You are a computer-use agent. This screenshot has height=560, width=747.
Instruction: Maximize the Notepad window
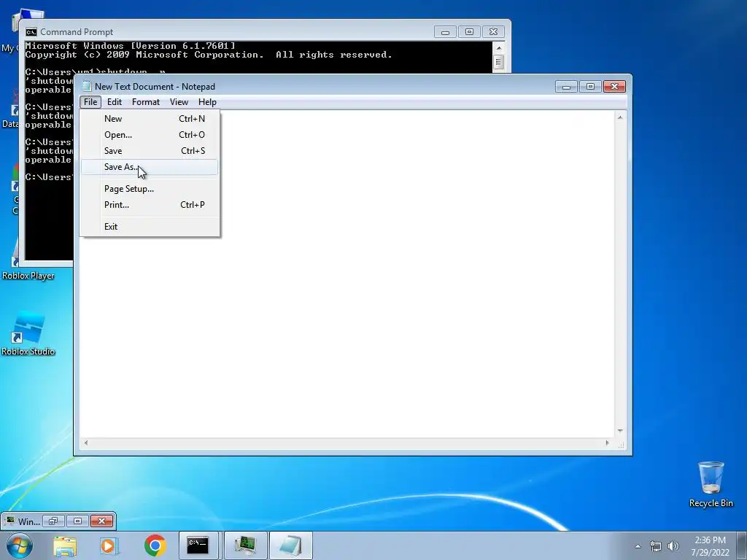(x=590, y=87)
